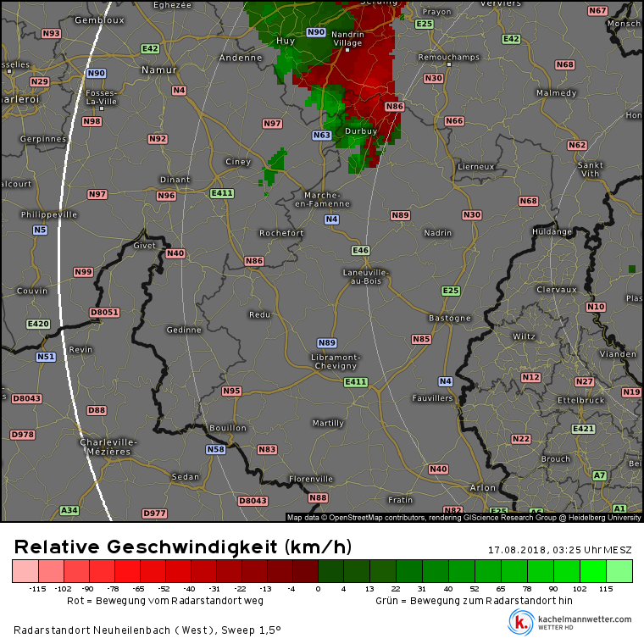Viewport: 644px width, 644px height.
Task: Click the 'Grün = Bewegung zum Radarstandort hin' note
Action: [474, 601]
